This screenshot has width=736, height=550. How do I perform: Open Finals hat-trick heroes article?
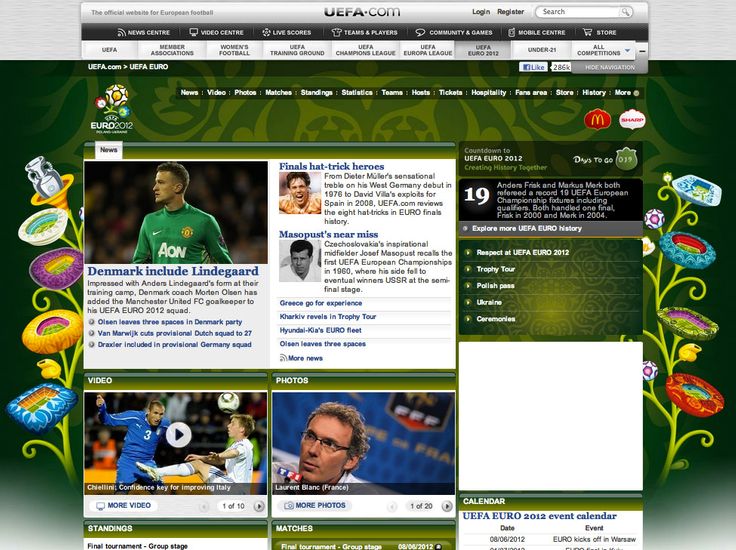[331, 166]
